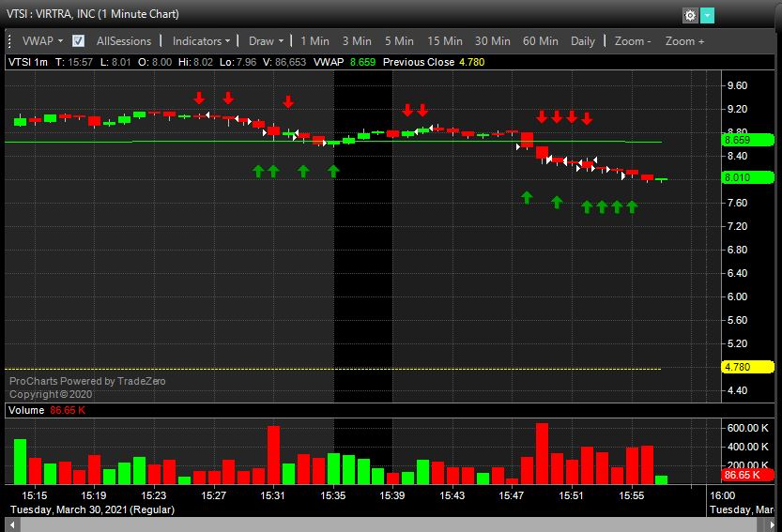Click the green VWAP 8.659 price label

(x=744, y=140)
